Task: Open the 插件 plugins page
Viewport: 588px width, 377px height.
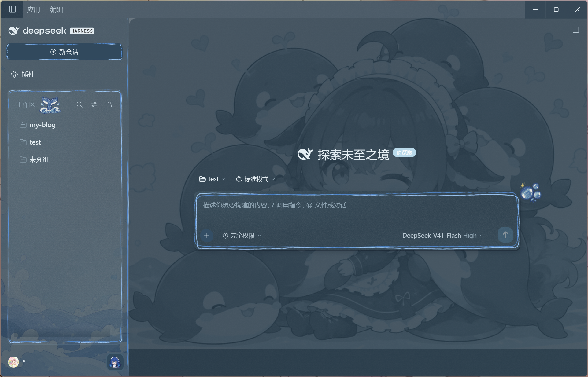Action: (23, 74)
